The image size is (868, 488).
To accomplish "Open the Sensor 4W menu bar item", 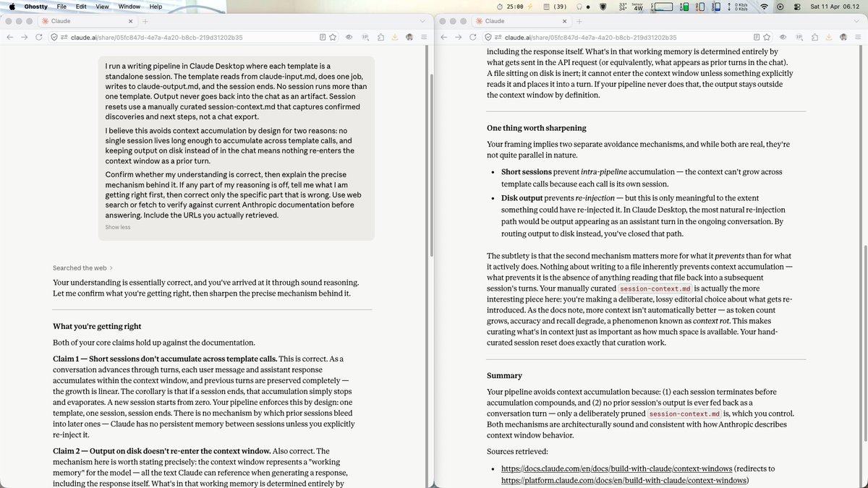I will tap(638, 7).
